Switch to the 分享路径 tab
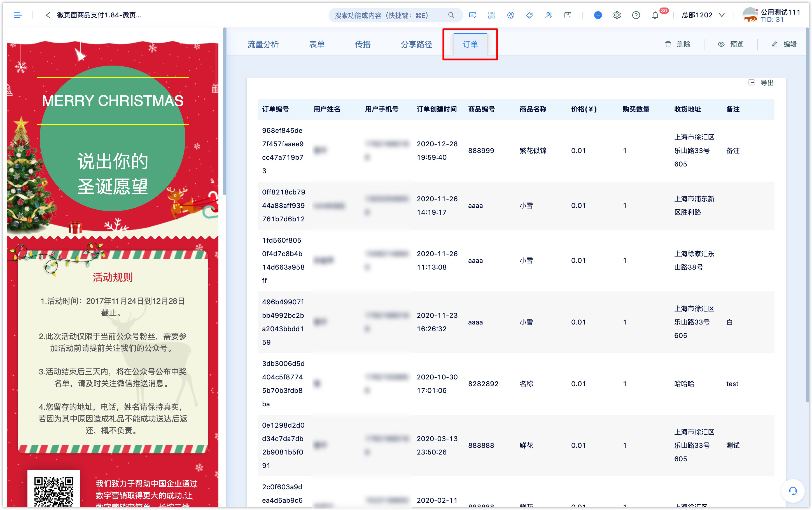 tap(416, 44)
